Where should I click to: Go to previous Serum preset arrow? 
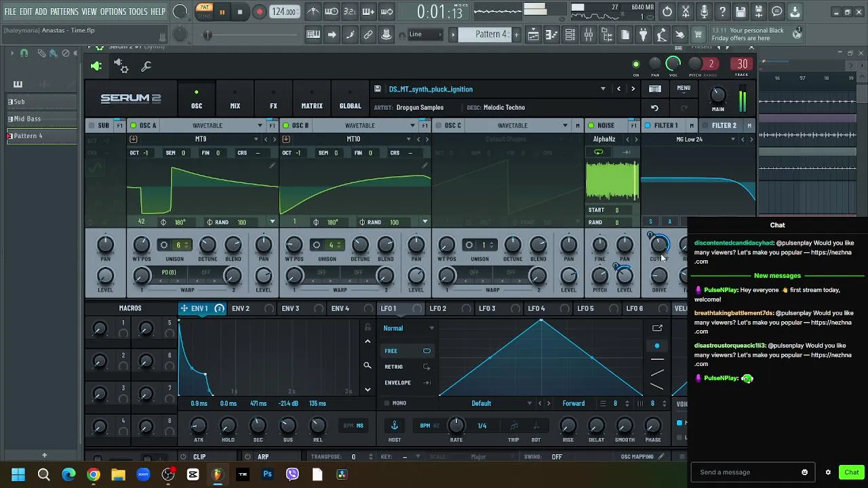(618, 89)
